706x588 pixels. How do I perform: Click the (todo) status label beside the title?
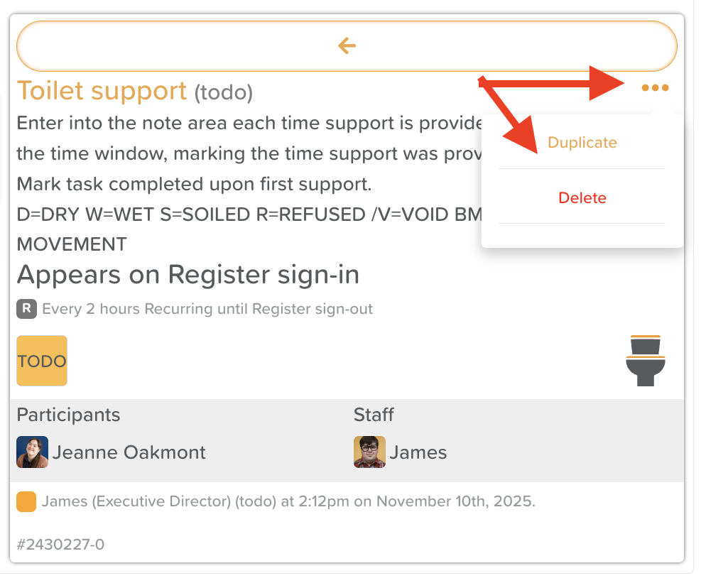coord(223,92)
